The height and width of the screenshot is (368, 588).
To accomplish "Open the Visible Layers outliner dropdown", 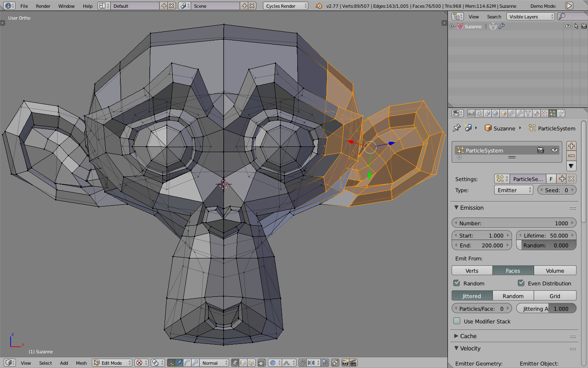I will click(531, 16).
